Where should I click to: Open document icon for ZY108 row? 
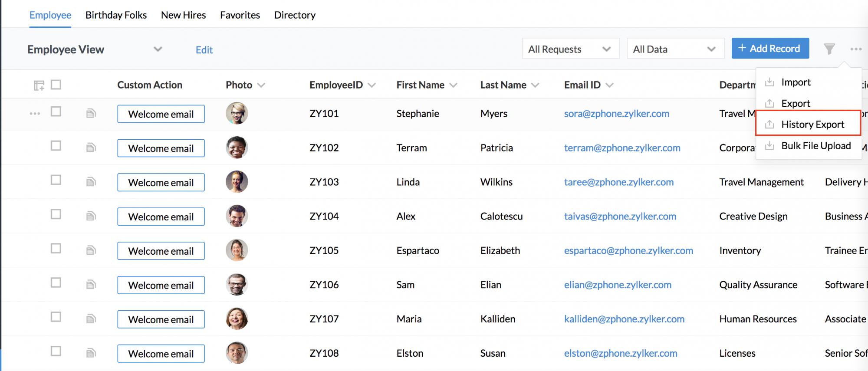click(91, 353)
